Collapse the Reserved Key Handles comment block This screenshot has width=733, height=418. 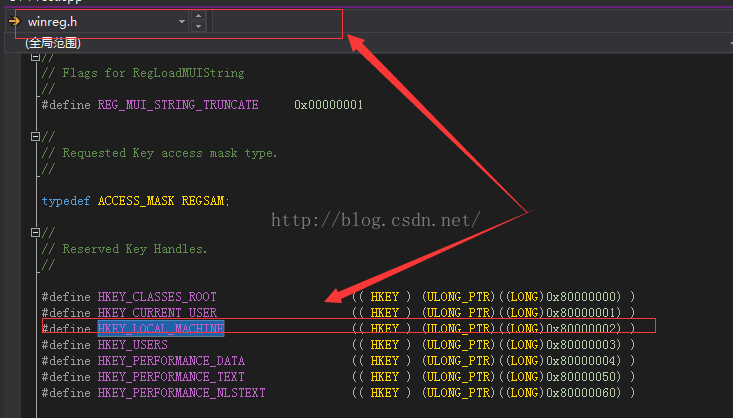pyautogui.click(x=35, y=232)
